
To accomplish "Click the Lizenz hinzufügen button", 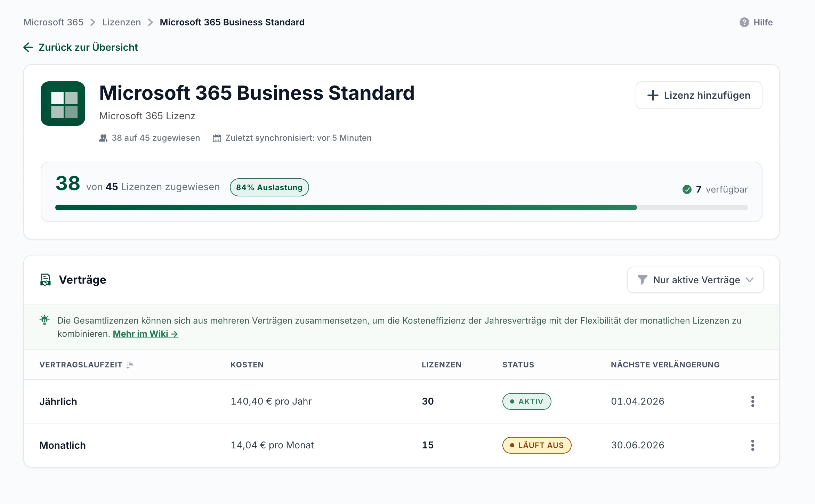I will pos(699,95).
